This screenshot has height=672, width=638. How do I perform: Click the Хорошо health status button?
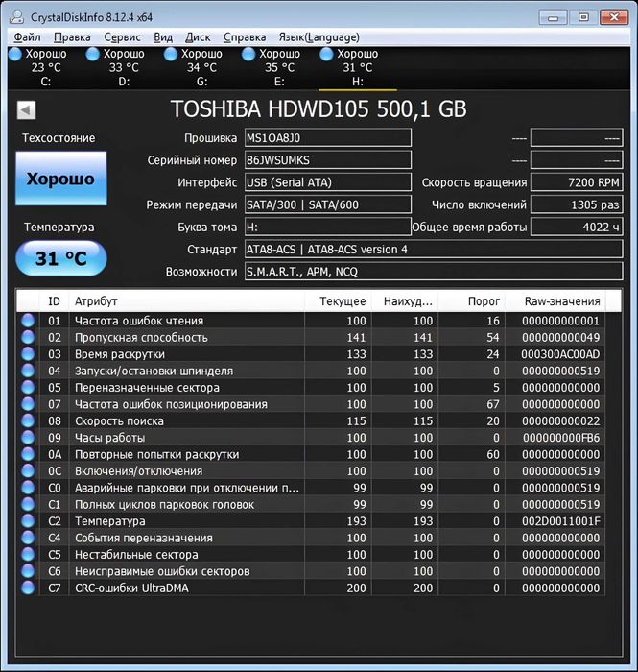(x=60, y=179)
